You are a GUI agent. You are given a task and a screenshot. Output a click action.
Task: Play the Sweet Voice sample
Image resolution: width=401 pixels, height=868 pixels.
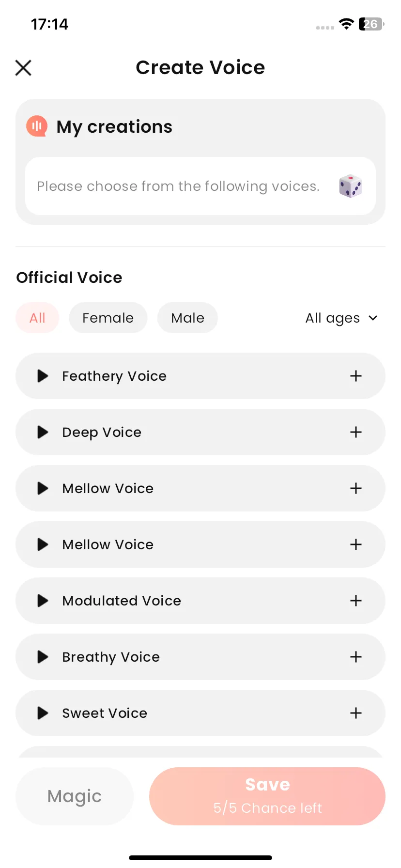coord(43,713)
